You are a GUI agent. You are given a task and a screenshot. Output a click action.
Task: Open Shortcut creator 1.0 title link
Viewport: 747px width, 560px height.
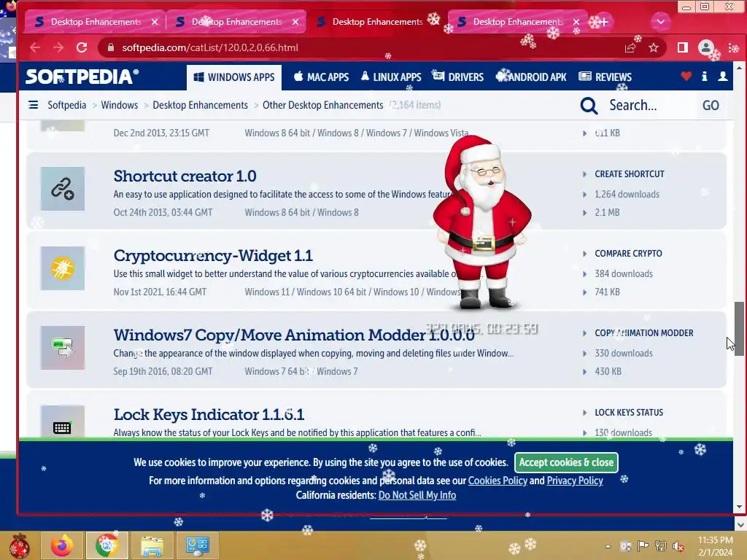point(185,176)
